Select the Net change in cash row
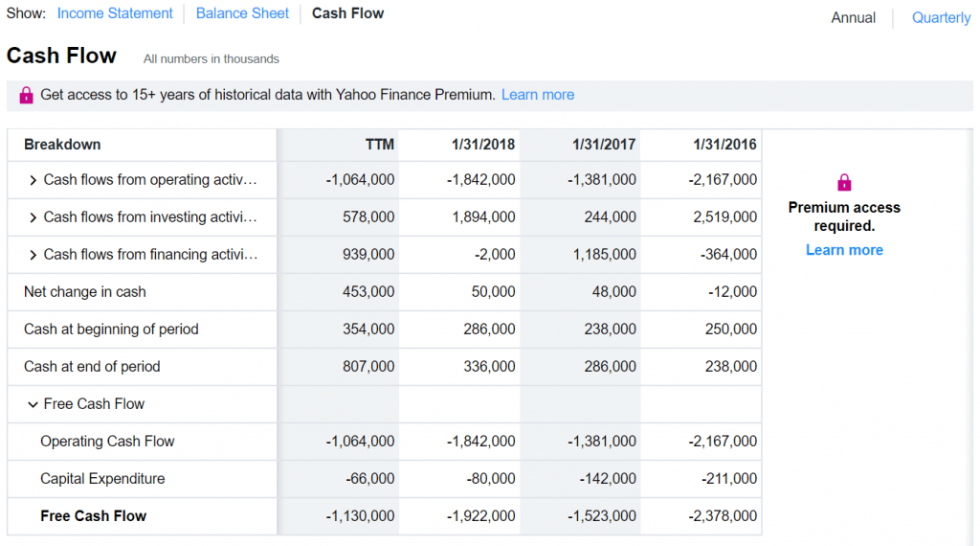Viewport: 980px width, 546px height. (85, 292)
